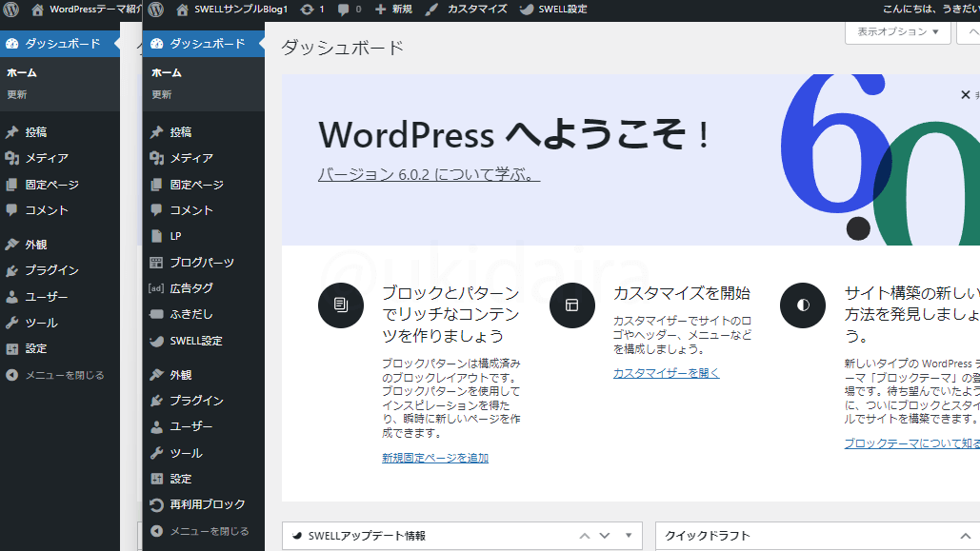Click ブロックテーマについて知る link
The image size is (980, 551).
[x=911, y=443]
